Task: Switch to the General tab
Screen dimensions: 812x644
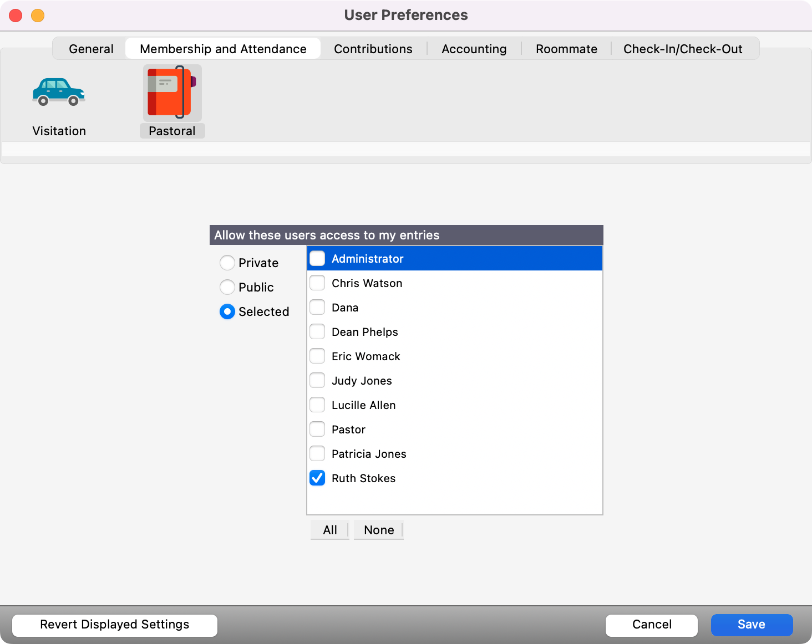Action: point(90,49)
